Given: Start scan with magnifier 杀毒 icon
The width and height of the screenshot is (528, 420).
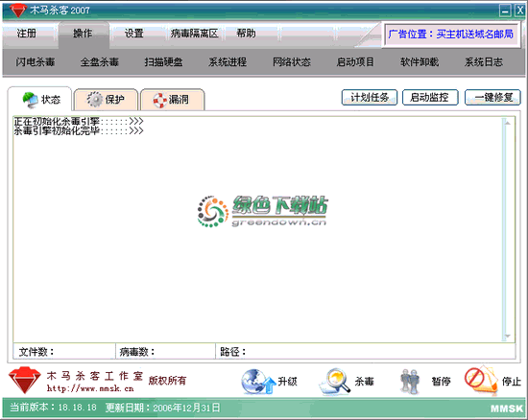Looking at the screenshot, I should coord(335,382).
